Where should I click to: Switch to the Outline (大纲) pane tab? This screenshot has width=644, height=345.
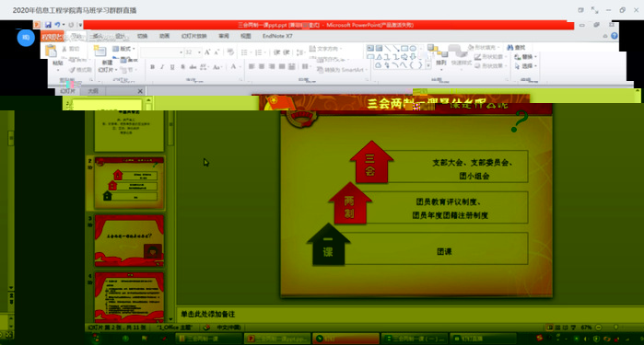point(93,91)
